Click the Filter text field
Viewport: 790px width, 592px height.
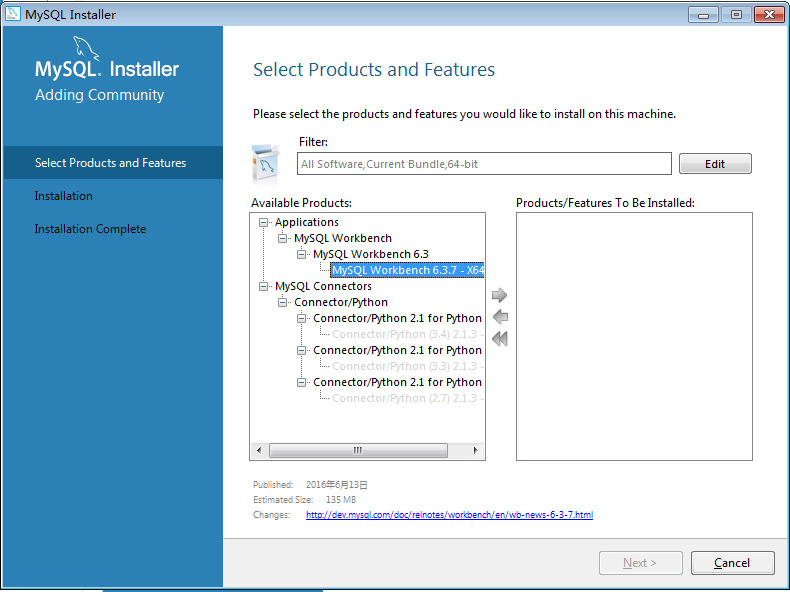[484, 164]
